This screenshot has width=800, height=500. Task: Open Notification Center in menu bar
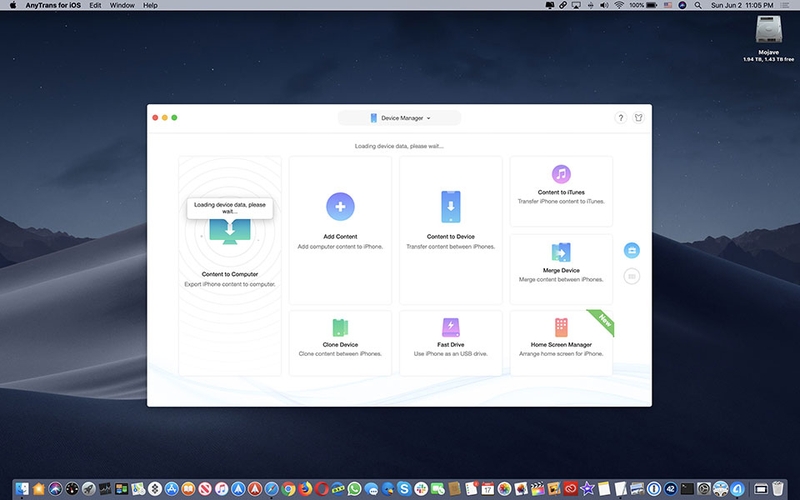point(785,5)
